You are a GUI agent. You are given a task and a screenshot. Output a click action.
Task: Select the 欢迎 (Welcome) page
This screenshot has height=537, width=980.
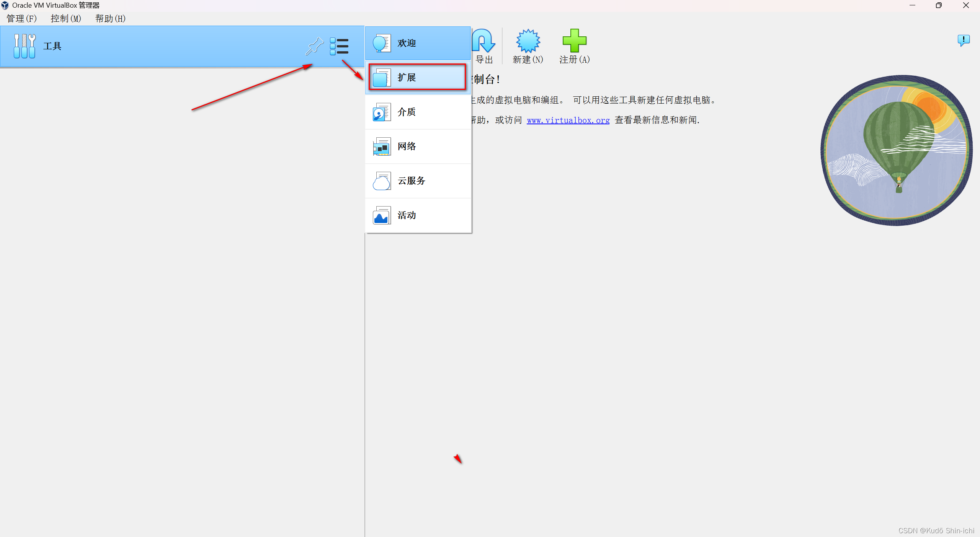pyautogui.click(x=417, y=43)
